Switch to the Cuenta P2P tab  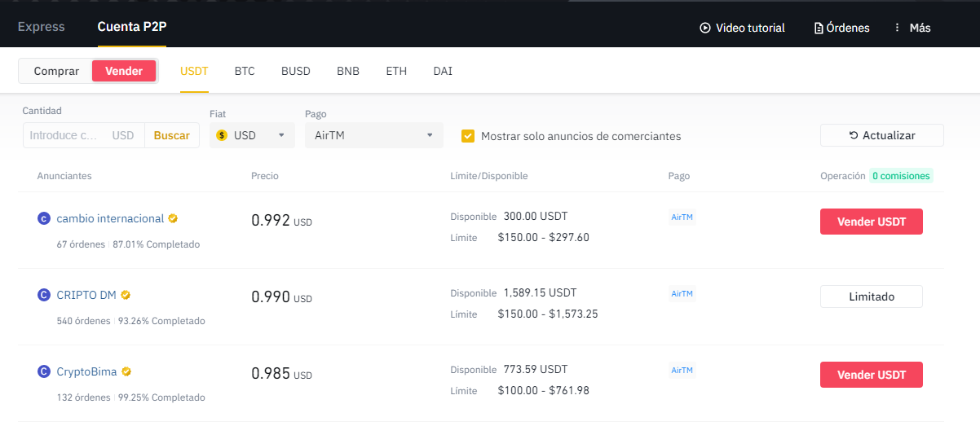pyautogui.click(x=132, y=27)
